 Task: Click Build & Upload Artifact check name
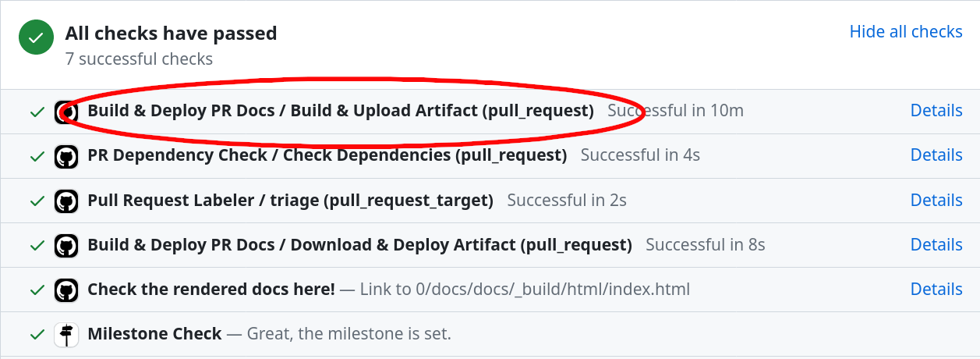pyautogui.click(x=341, y=111)
